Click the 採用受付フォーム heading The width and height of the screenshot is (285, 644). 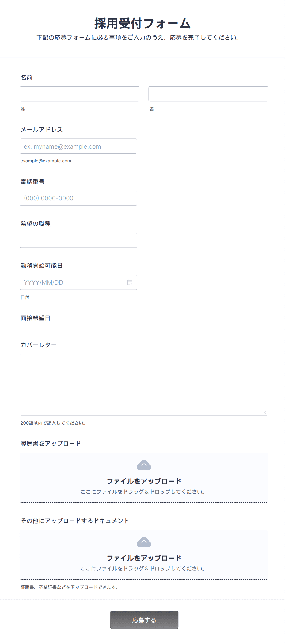(x=142, y=23)
